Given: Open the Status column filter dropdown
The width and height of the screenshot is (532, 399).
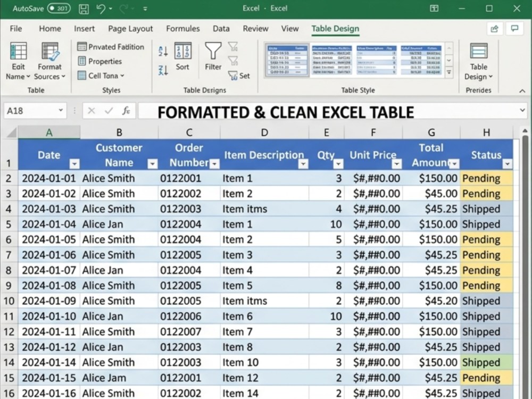Looking at the screenshot, I should (x=507, y=164).
